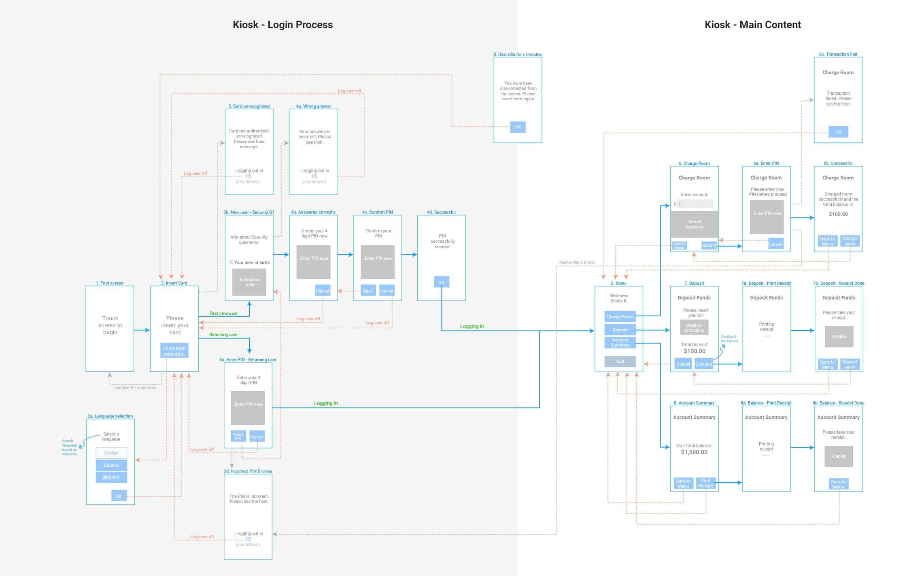
Task: Click Graphic placeholder on Balance Receipt Done
Action: 839,456
